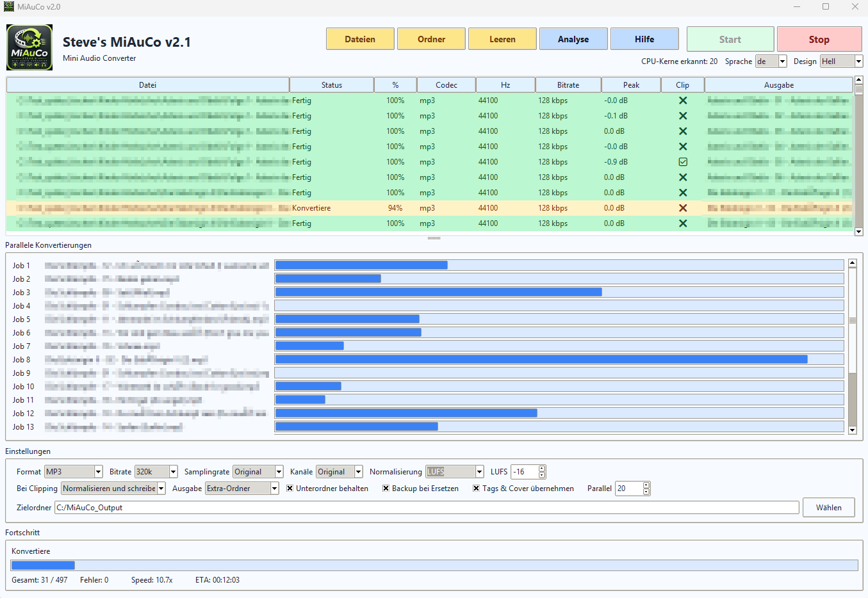
Task: Open the Sprache language dropdown
Action: (782, 61)
